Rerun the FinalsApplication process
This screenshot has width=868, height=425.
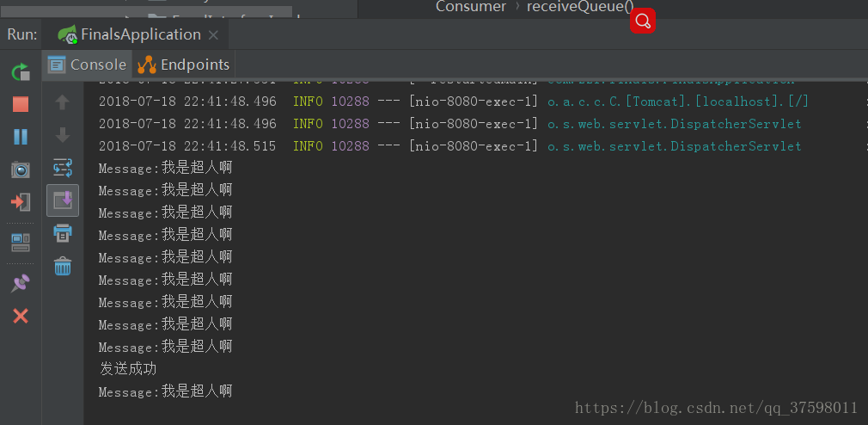pyautogui.click(x=21, y=71)
